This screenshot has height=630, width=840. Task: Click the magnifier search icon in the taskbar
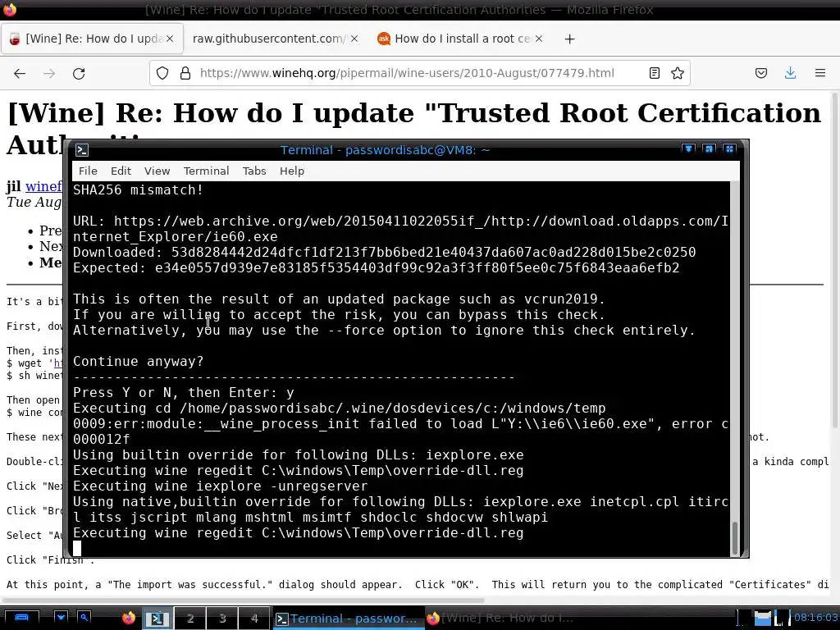84,618
